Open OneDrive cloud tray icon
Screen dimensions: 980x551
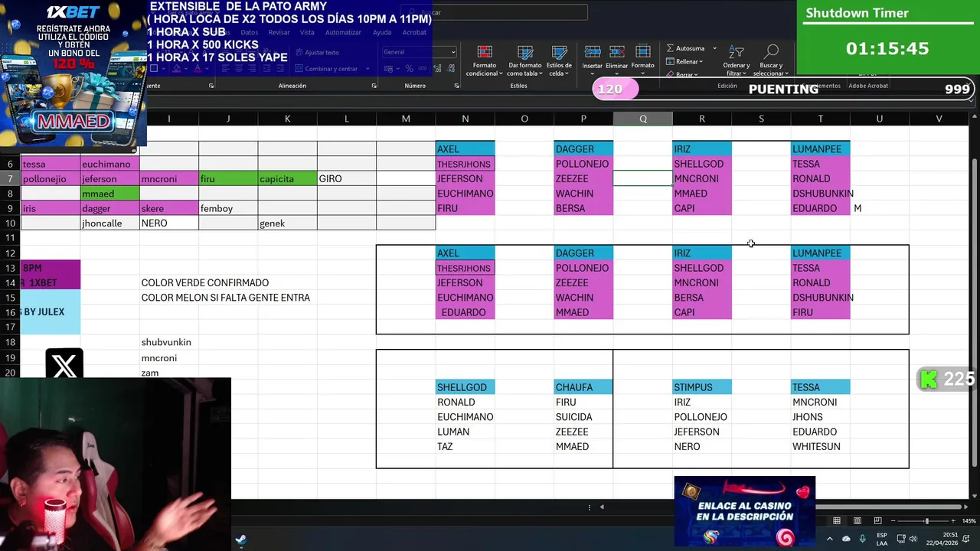(846, 539)
